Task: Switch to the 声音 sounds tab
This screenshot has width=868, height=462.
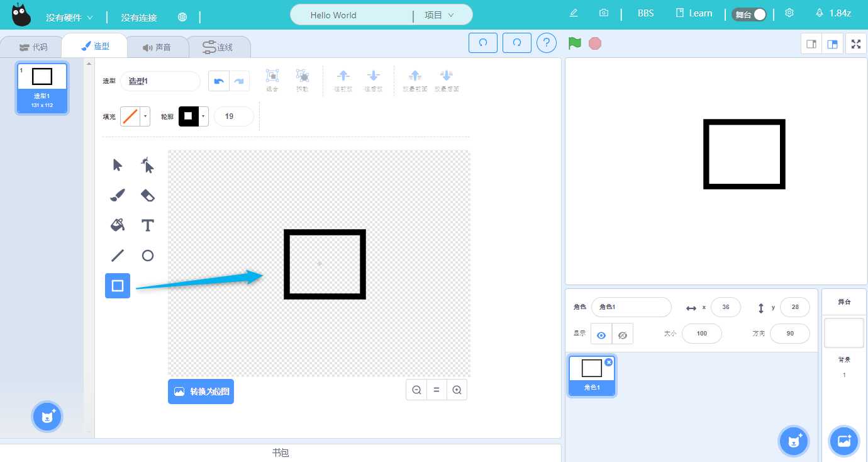Action: point(157,47)
